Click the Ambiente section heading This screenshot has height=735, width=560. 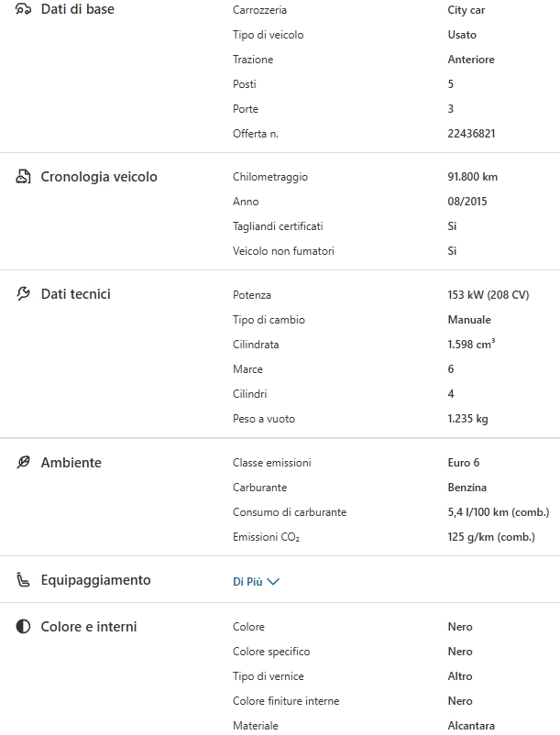[71, 463]
